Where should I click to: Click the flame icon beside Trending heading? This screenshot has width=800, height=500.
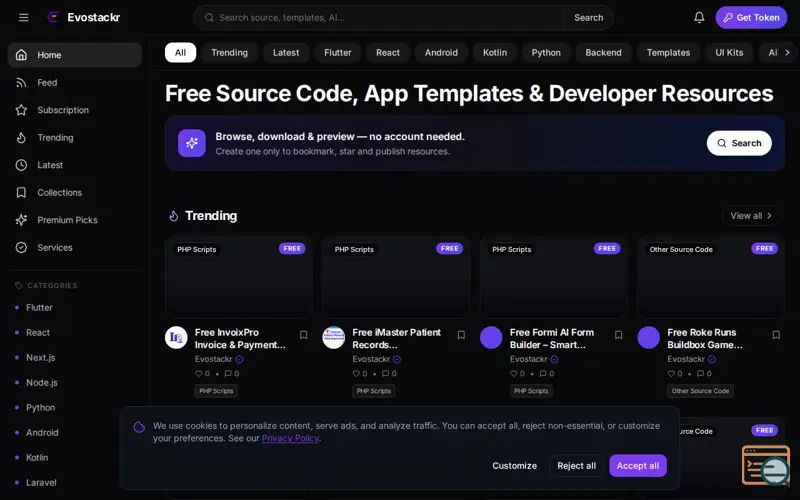pos(174,216)
